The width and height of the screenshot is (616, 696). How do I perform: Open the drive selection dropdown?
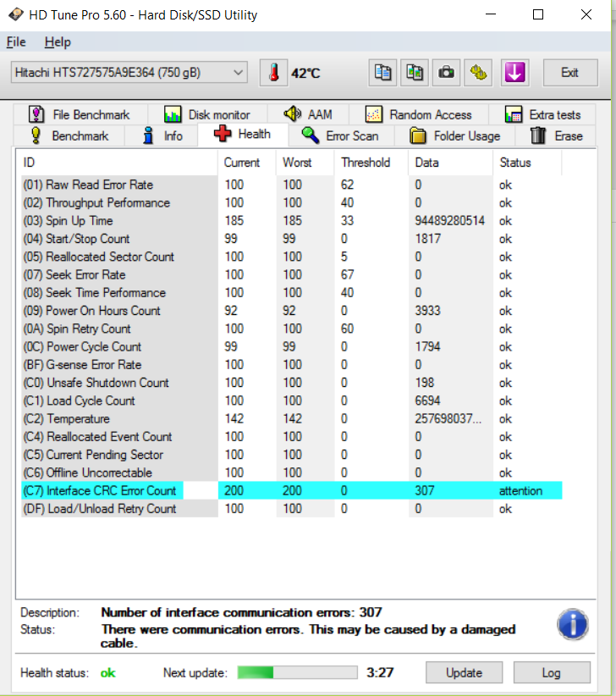point(129,72)
